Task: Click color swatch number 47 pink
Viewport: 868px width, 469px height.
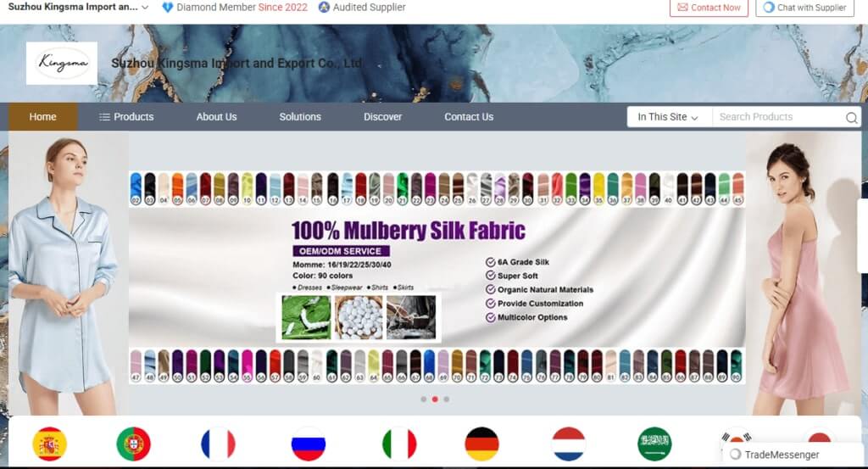Action: pos(136,366)
